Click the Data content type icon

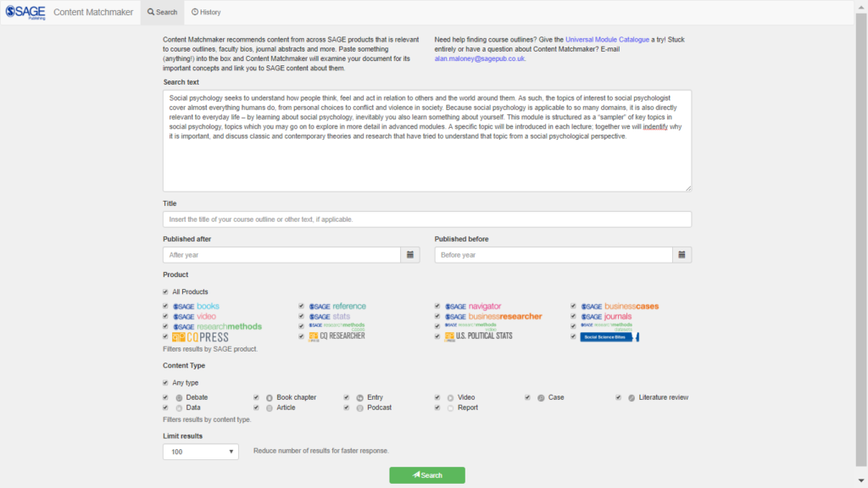pyautogui.click(x=179, y=408)
